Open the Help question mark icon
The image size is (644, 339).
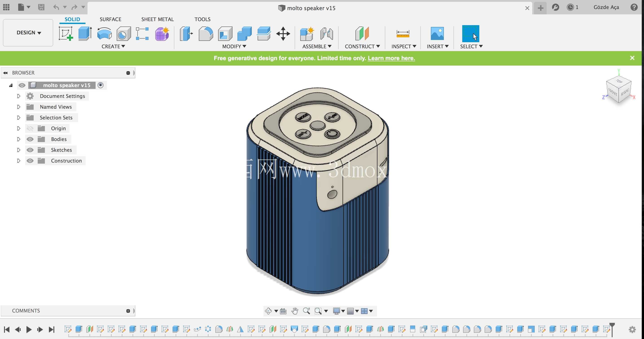point(634,7)
